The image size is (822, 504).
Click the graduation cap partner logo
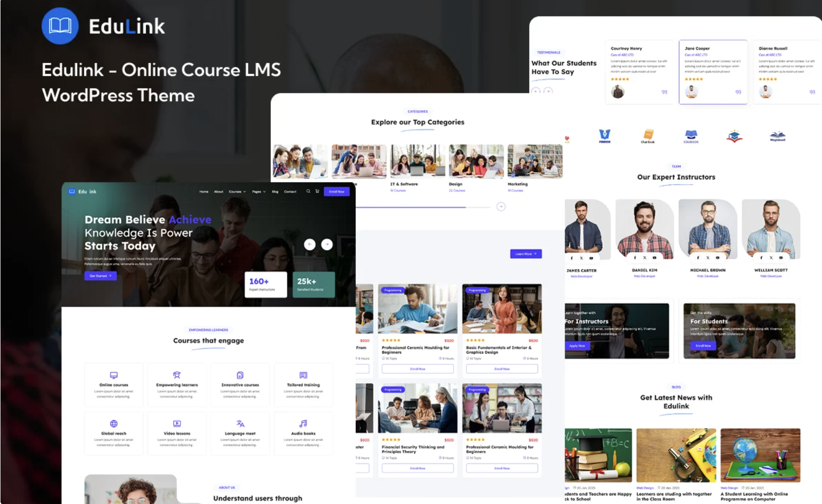[x=734, y=136]
